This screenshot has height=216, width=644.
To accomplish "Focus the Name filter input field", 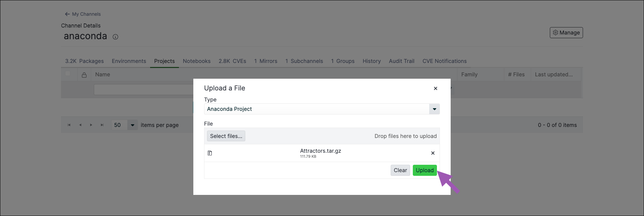I will pyautogui.click(x=144, y=89).
